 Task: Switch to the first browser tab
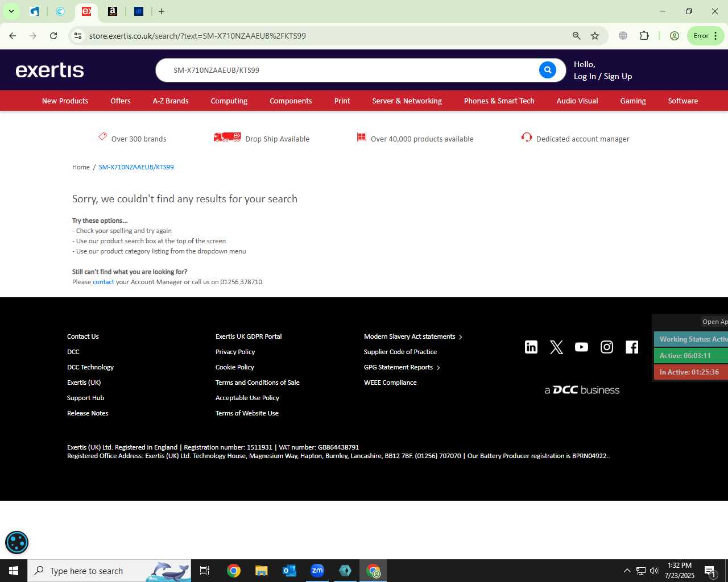pos(34,11)
